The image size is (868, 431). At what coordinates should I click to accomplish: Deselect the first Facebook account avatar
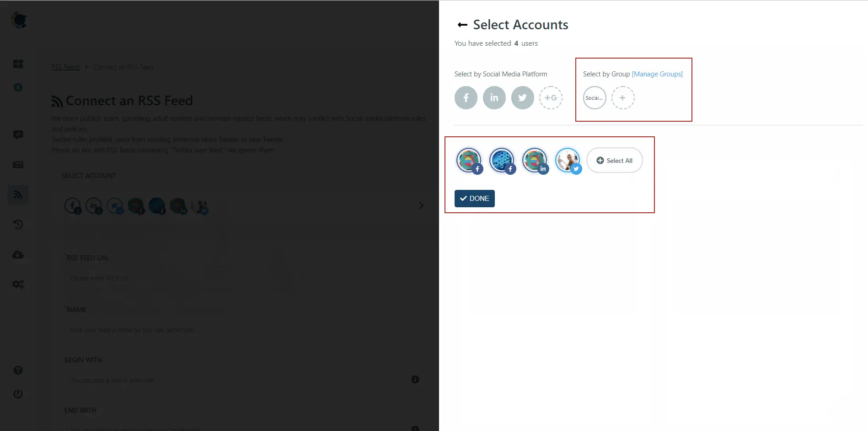[x=468, y=160]
